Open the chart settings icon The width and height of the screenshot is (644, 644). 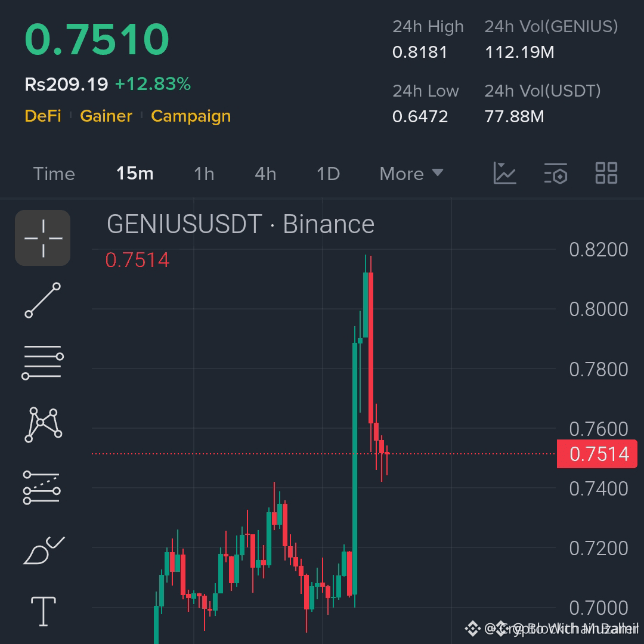click(x=556, y=173)
